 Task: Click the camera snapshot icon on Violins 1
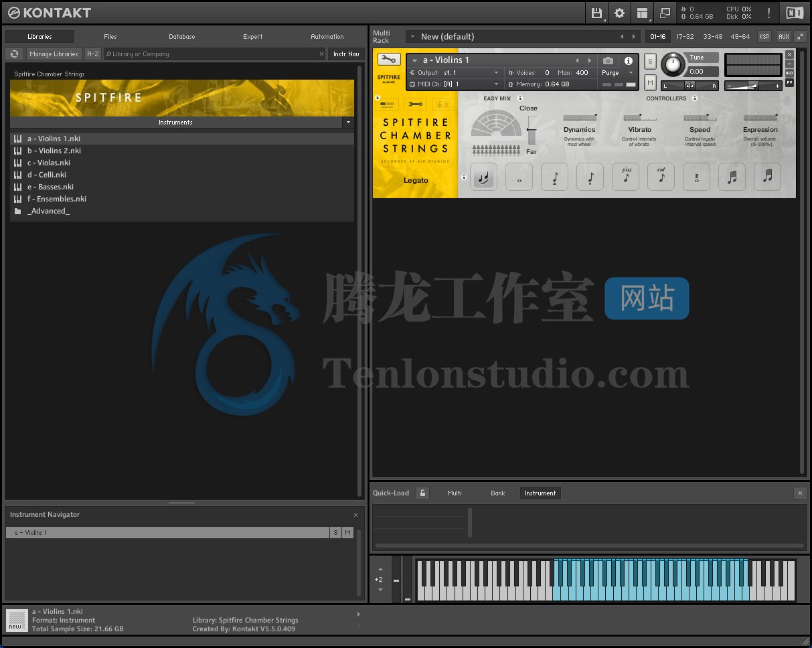click(x=608, y=60)
